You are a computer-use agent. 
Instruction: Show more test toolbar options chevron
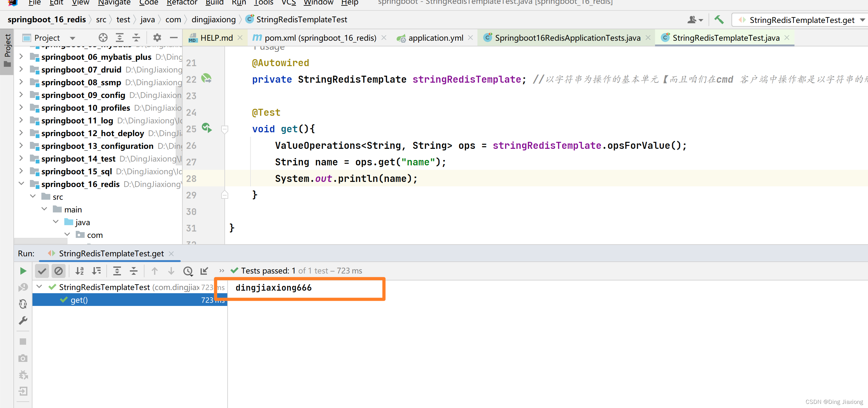click(222, 271)
